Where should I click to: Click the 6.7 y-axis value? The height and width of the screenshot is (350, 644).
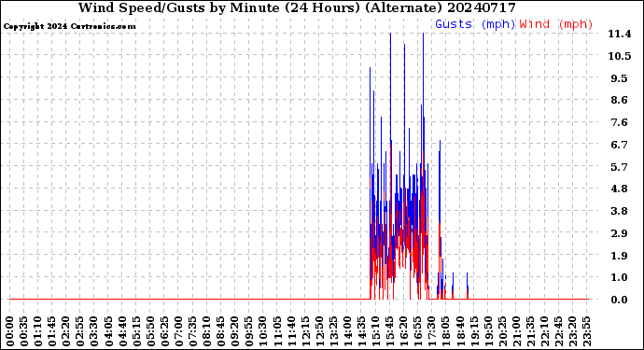pos(620,145)
